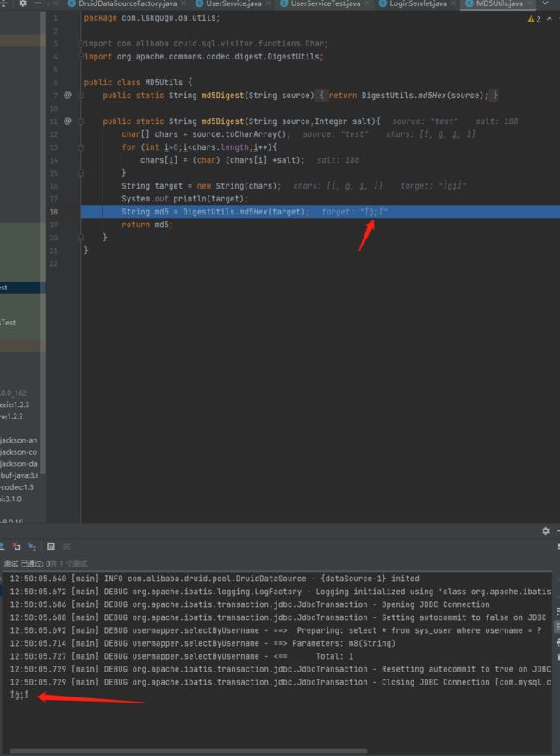Click package declaration on line 1
This screenshot has height=756, width=560.
tap(152, 18)
